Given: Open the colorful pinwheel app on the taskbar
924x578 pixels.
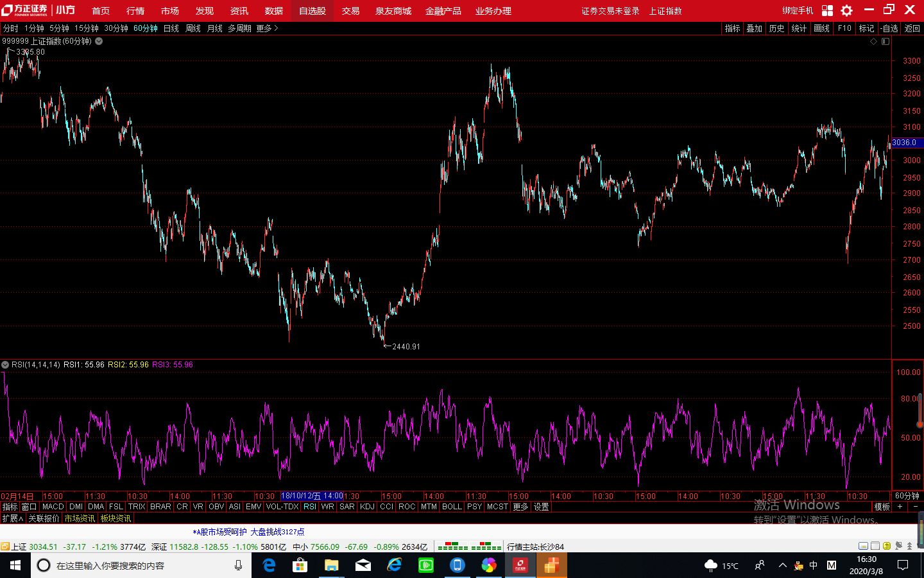Looking at the screenshot, I should 489,565.
